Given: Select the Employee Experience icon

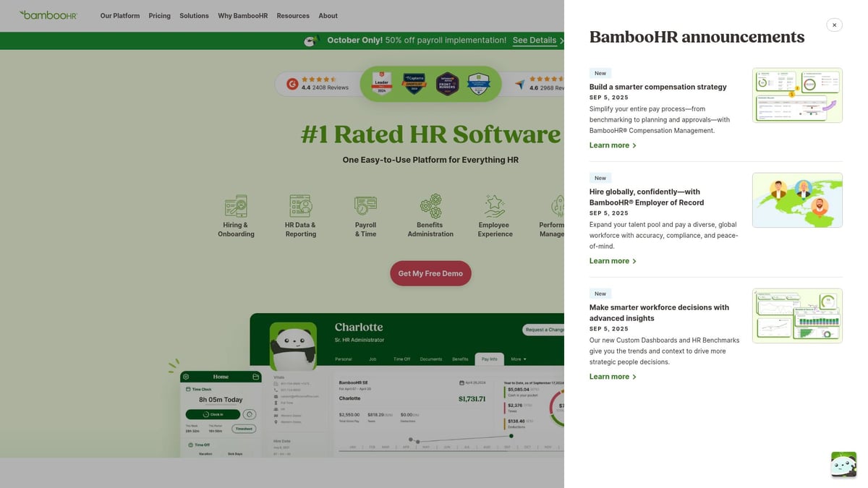Looking at the screenshot, I should click(x=494, y=205).
